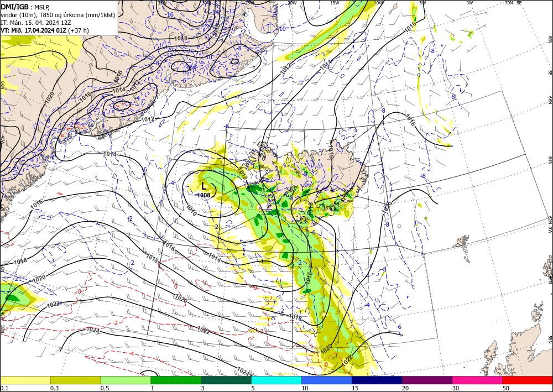Pick the blue 10–15 legend swatch
Viewport: 553px width, 392px height.
(327, 380)
